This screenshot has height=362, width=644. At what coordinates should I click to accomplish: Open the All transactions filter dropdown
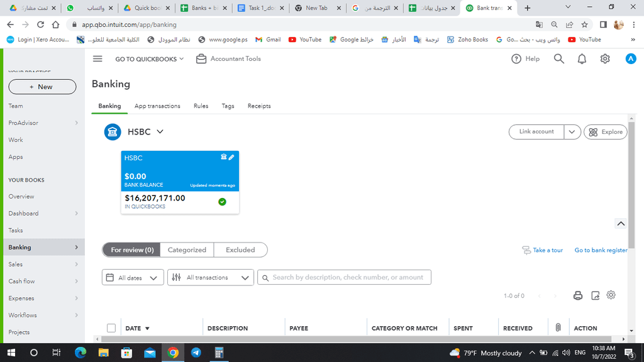210,277
